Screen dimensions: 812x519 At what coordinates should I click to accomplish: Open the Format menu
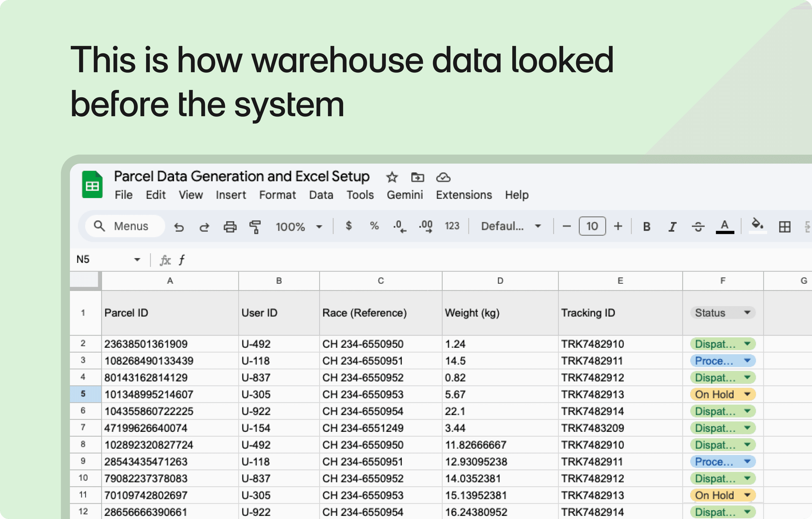pos(277,195)
